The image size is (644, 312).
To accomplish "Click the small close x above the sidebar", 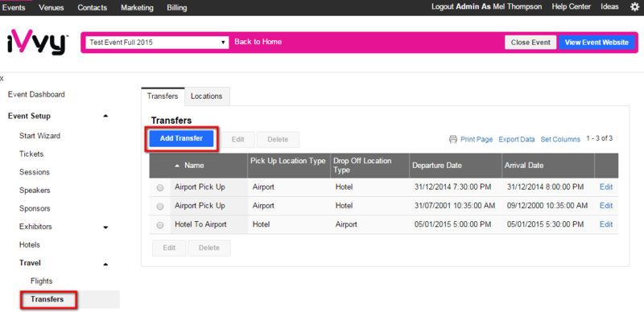I will (2, 78).
